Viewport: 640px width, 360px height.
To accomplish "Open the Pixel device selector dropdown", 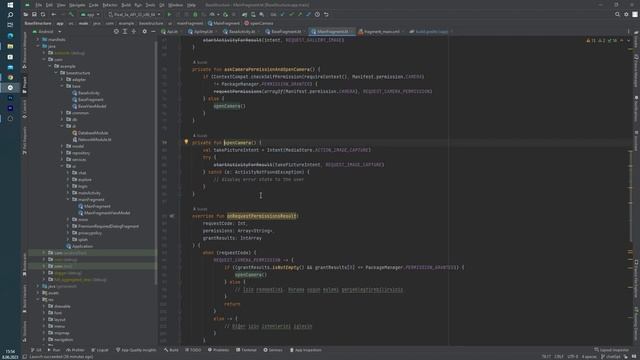I will pyautogui.click(x=135, y=14).
